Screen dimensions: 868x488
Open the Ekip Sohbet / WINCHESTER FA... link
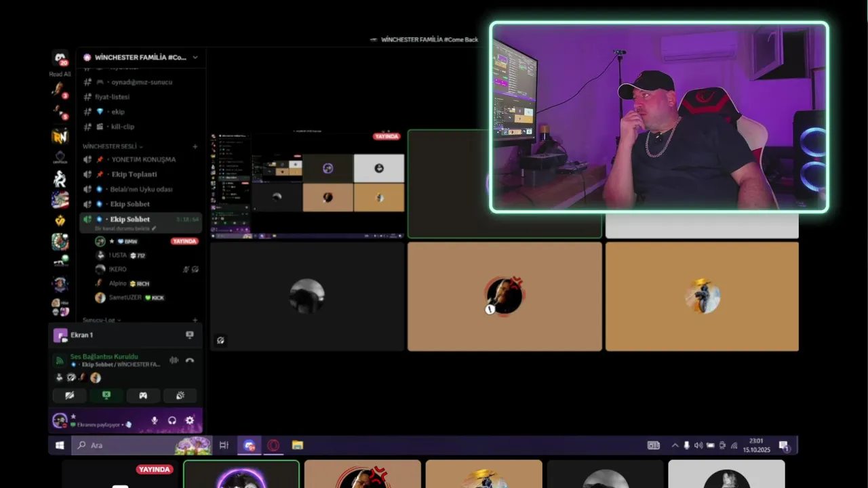(x=116, y=365)
